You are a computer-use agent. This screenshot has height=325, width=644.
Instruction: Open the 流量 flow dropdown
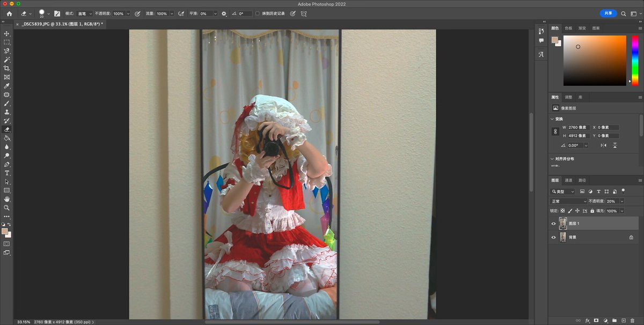[x=171, y=13]
